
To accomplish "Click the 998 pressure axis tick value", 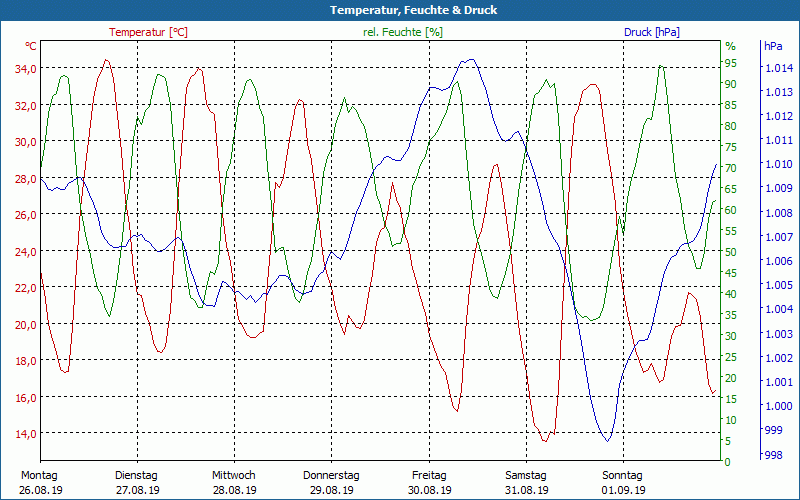I will point(774,455).
